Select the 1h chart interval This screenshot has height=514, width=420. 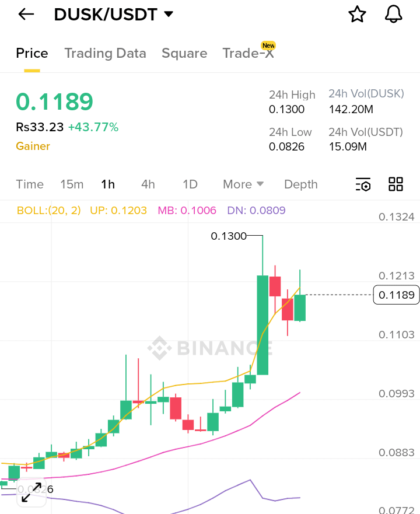pos(108,184)
